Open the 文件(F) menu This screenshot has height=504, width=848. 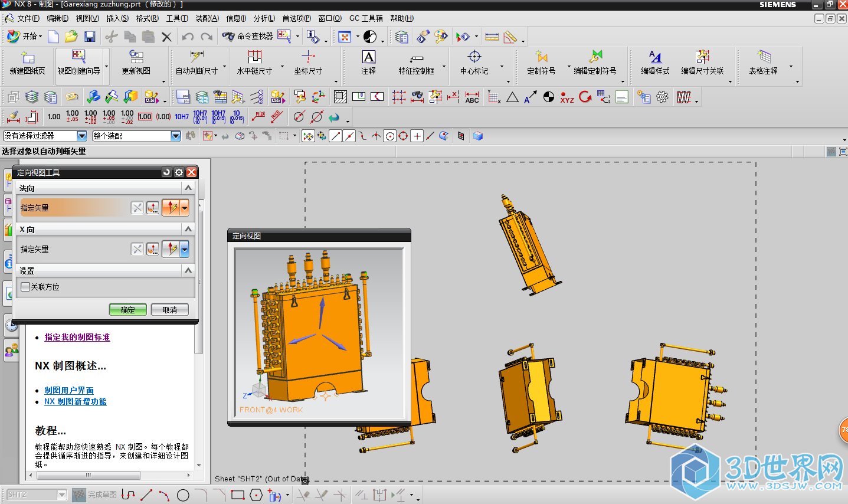(x=28, y=18)
